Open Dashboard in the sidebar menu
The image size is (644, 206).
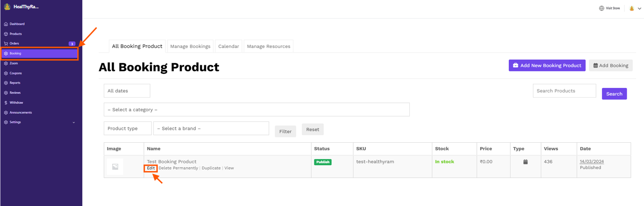pyautogui.click(x=17, y=24)
